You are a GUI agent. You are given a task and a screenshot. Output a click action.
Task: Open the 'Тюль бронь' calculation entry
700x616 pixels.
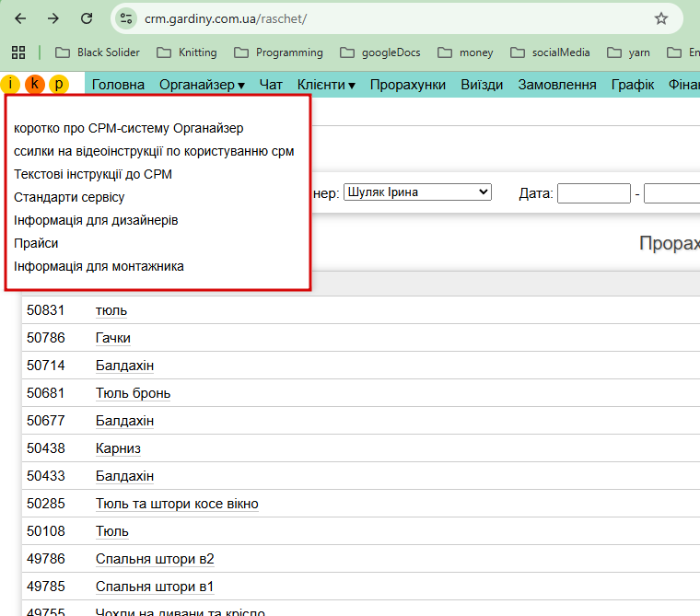(x=133, y=393)
